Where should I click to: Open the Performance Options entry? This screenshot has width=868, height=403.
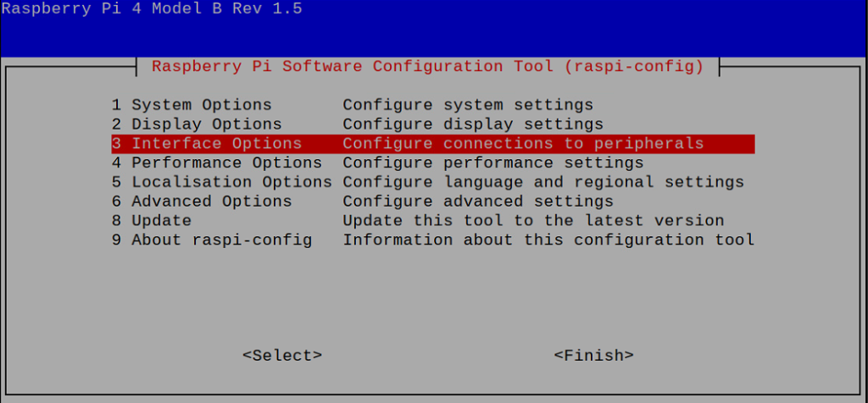(x=217, y=163)
